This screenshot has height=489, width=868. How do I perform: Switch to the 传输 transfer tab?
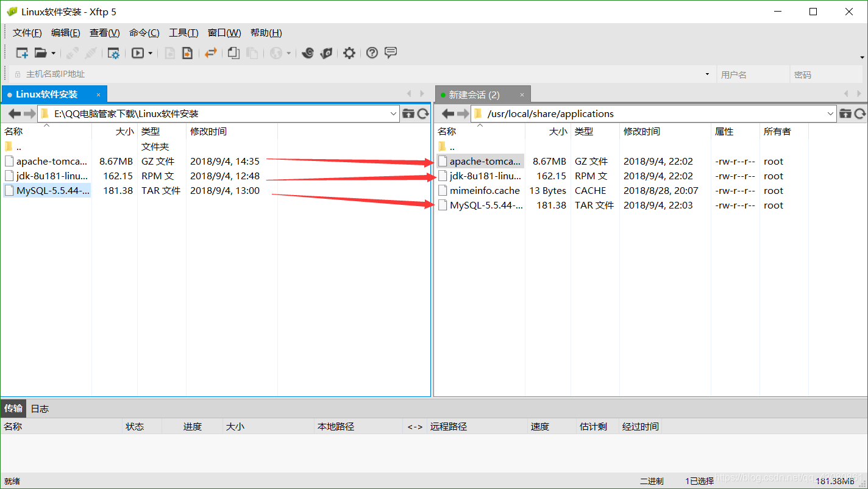point(13,409)
